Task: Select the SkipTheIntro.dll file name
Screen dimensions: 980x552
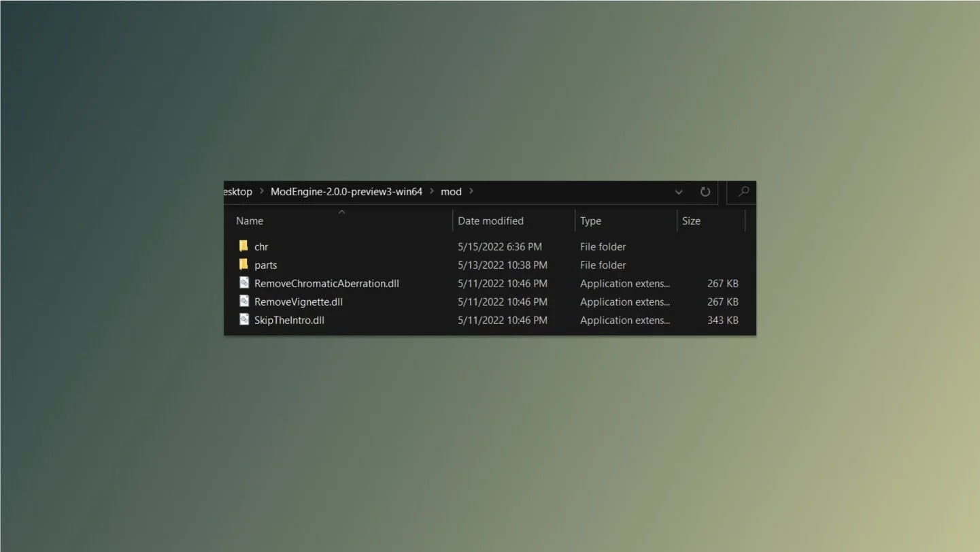Action: [x=289, y=320]
